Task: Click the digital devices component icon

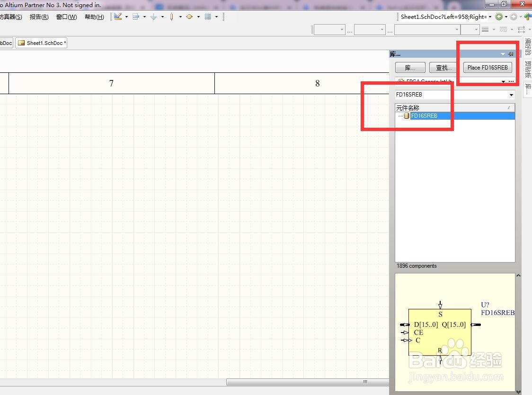Action: pyautogui.click(x=172, y=17)
